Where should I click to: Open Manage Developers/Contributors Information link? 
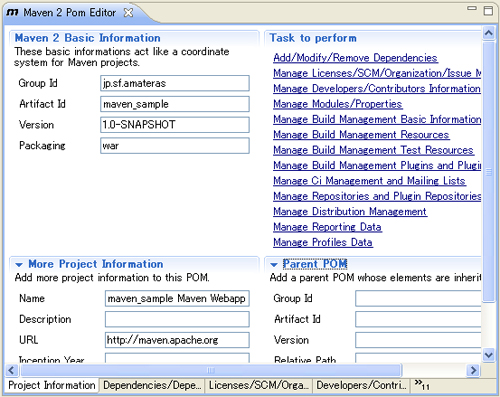point(377,88)
